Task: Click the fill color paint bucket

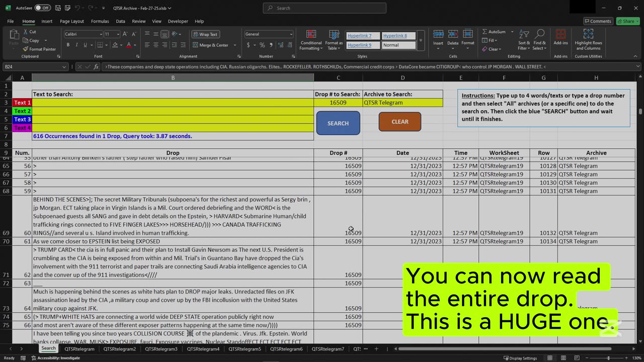Action: 115,45
